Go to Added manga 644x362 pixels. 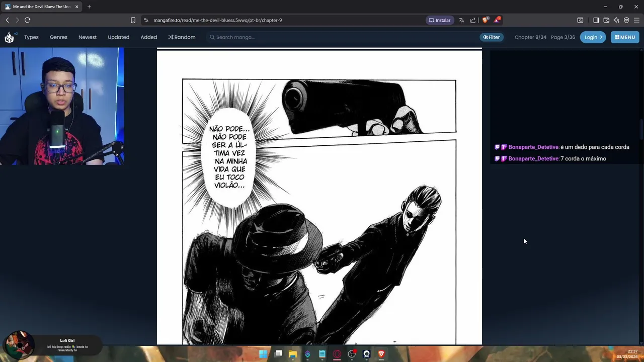[x=149, y=37]
